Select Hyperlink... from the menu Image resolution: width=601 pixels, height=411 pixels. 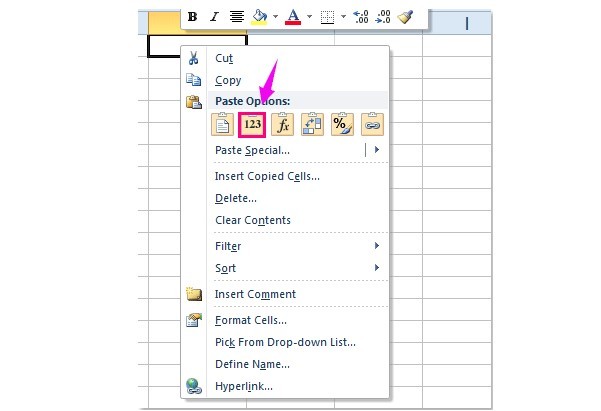pyautogui.click(x=244, y=386)
